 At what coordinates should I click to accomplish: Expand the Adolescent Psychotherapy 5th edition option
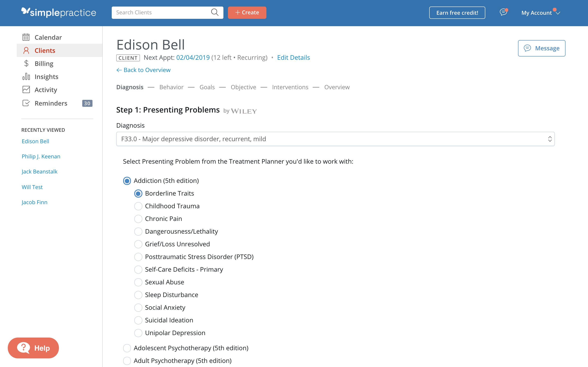point(127,348)
